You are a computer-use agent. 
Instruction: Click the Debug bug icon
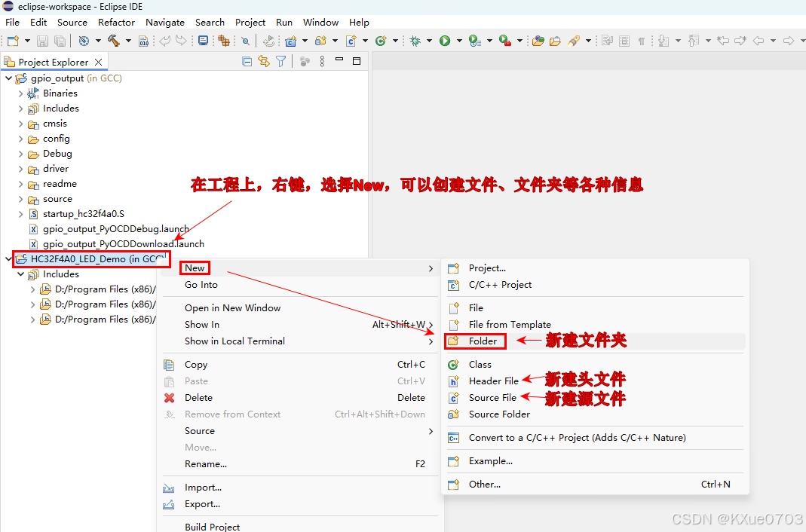click(415, 41)
